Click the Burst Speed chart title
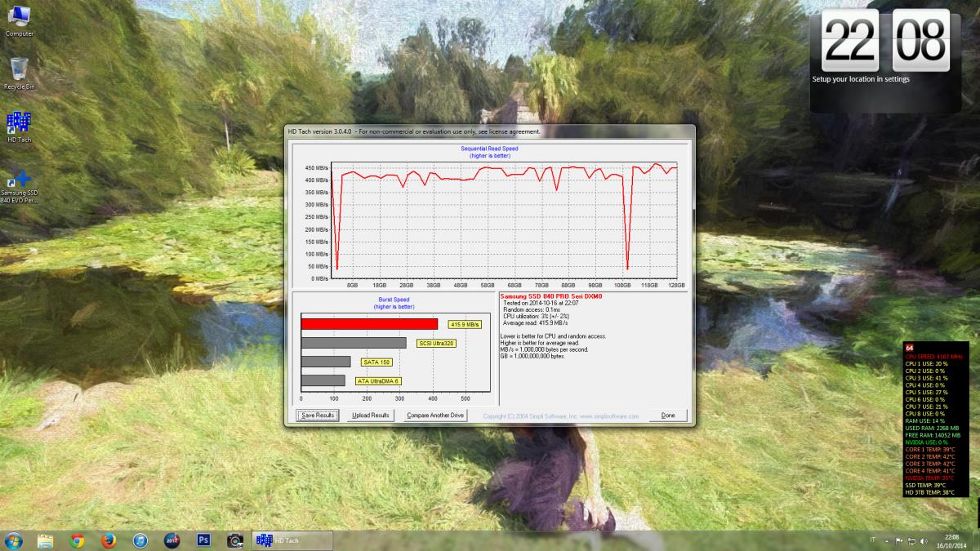980x551 pixels. (x=394, y=300)
